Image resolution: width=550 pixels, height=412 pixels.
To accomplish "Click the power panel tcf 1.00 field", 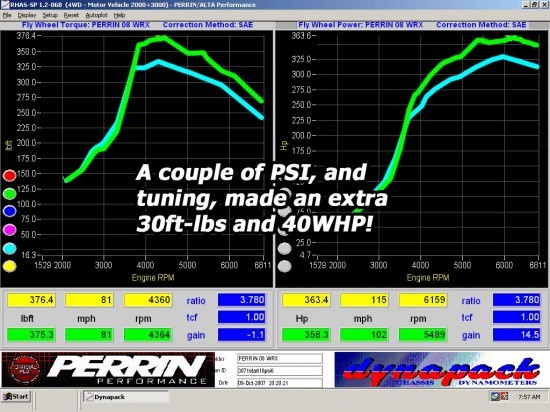I will pyautogui.click(x=517, y=317).
